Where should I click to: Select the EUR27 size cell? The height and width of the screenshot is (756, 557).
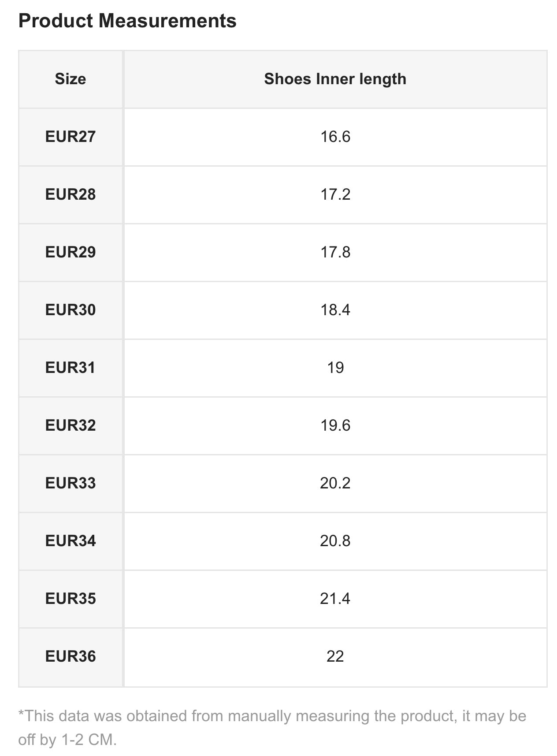(x=71, y=137)
